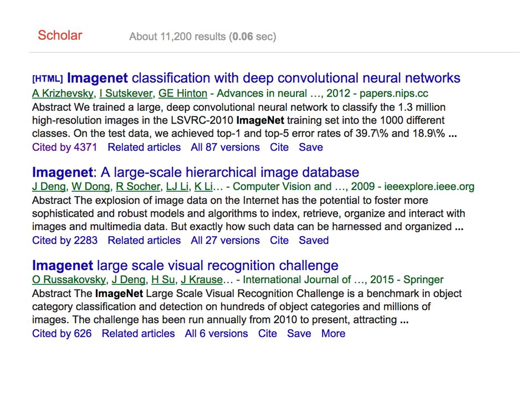This screenshot has width=532, height=399.
Task: Click 'Springer' source text in third result
Action: pyautogui.click(x=423, y=279)
